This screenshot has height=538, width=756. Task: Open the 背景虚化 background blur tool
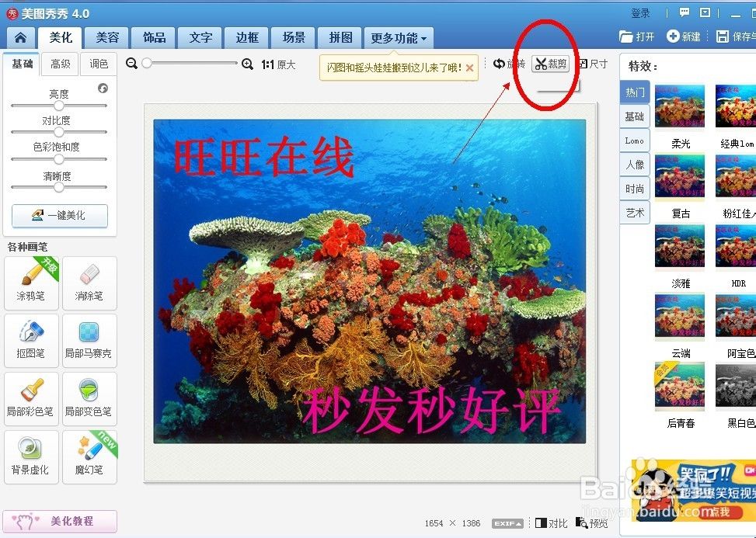[31, 456]
